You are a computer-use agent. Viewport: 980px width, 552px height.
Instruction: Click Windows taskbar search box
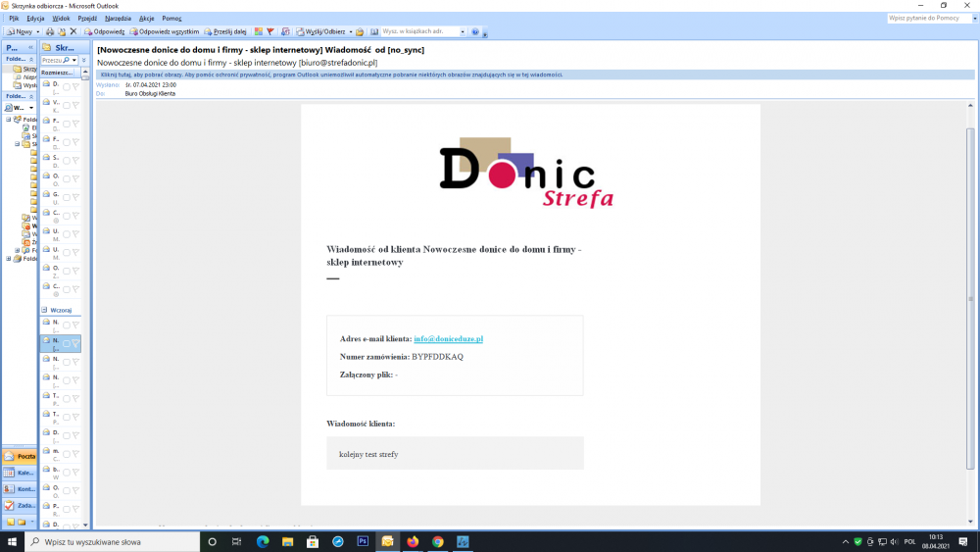[x=113, y=541]
